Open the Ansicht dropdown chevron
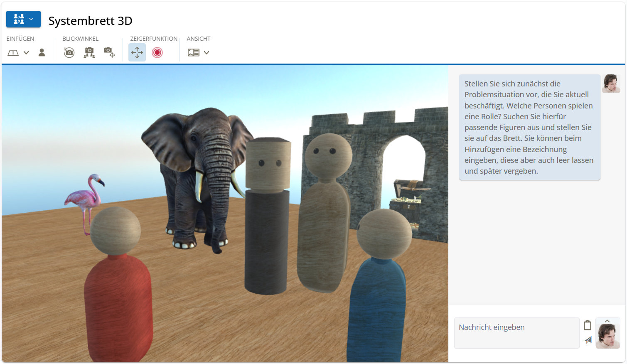 coord(207,52)
